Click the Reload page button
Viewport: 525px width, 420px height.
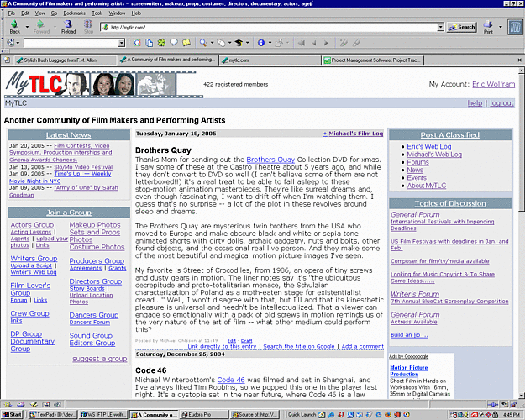point(68,26)
